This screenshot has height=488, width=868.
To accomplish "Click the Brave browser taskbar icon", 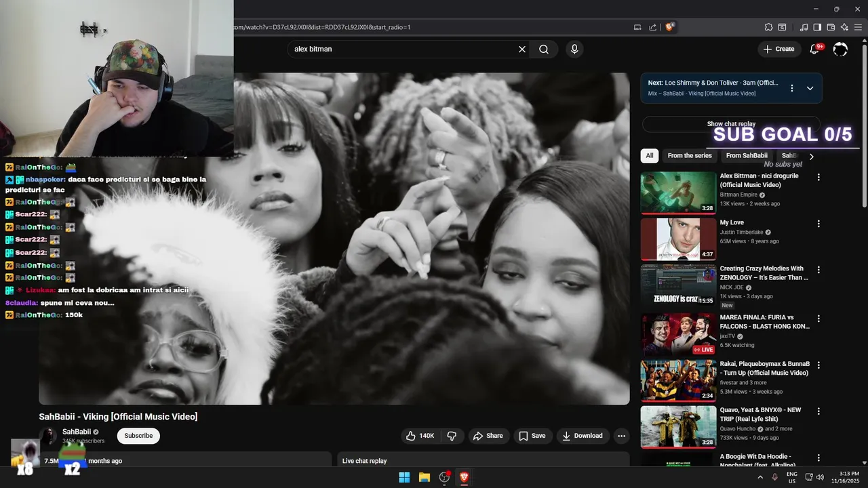I will (465, 477).
